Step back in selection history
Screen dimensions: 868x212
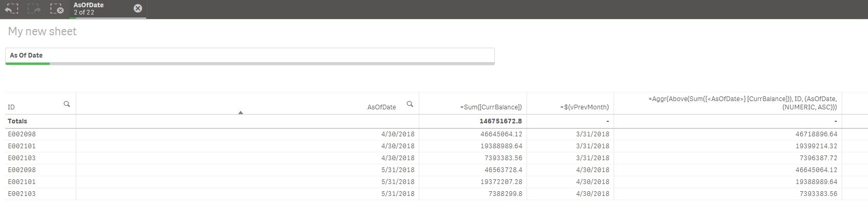(x=11, y=9)
